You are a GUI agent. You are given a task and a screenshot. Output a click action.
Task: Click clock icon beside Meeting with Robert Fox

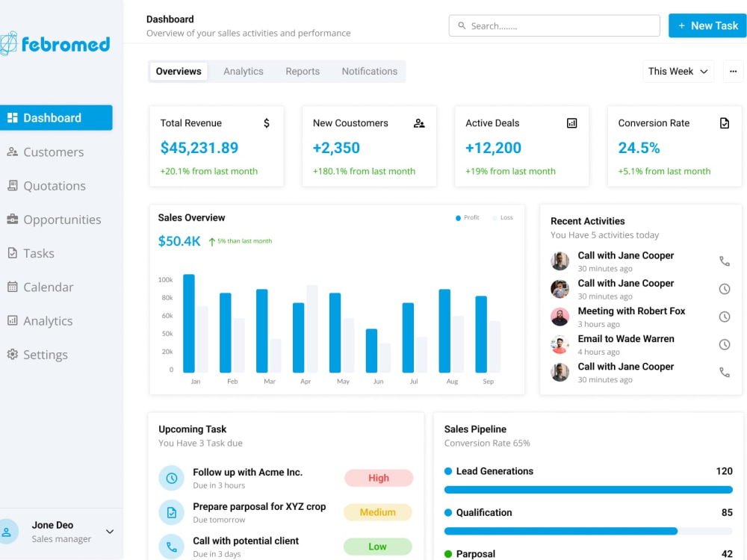(724, 317)
